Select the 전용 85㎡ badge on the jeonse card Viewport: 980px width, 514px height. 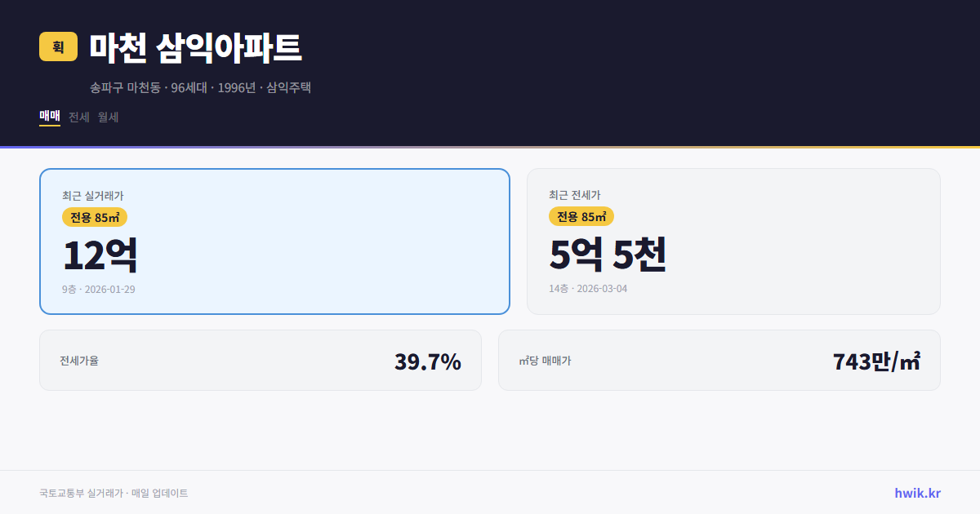[x=581, y=217]
